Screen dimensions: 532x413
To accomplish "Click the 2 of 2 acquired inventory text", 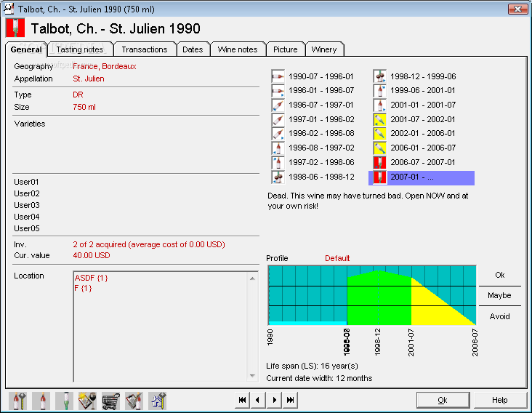I will 149,244.
